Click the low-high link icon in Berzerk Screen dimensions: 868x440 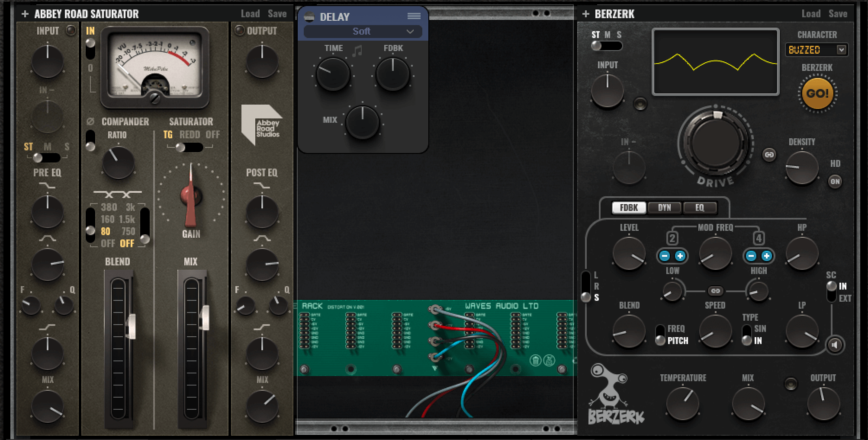pos(715,291)
